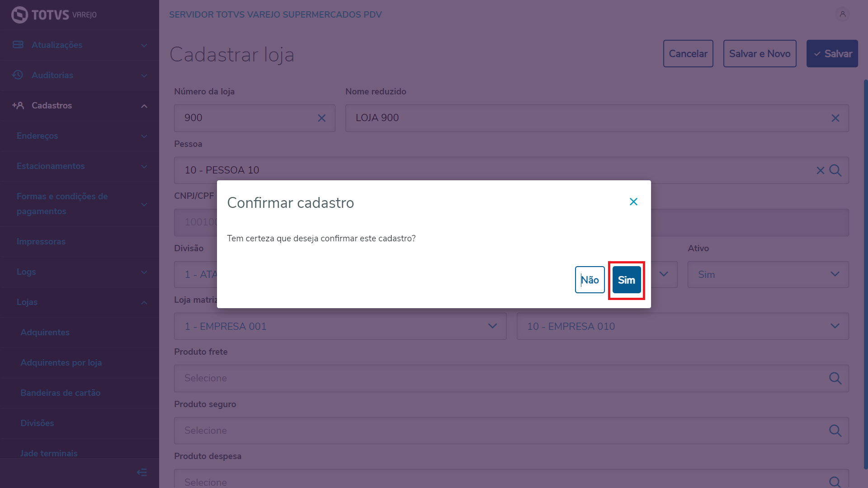
Task: Click the Produto seguro search icon
Action: (x=835, y=431)
